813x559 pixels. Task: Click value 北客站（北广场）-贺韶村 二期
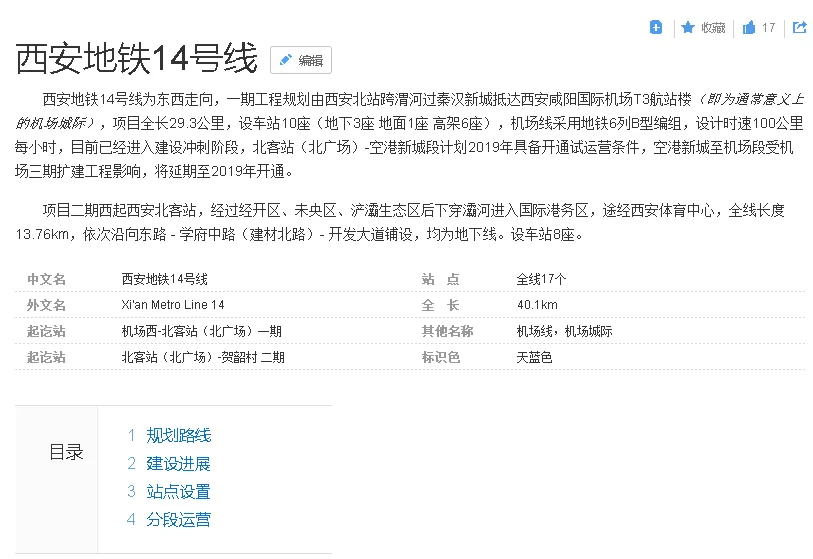[203, 357]
